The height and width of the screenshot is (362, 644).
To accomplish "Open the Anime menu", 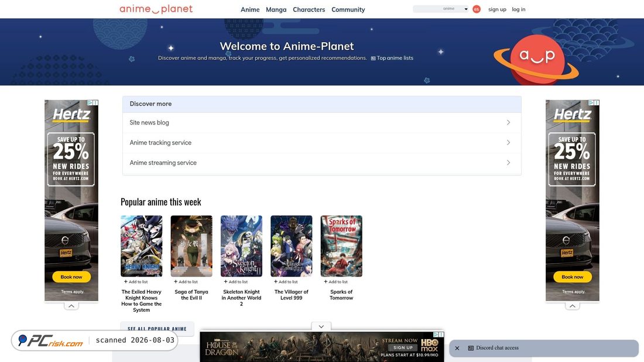I will (x=250, y=9).
